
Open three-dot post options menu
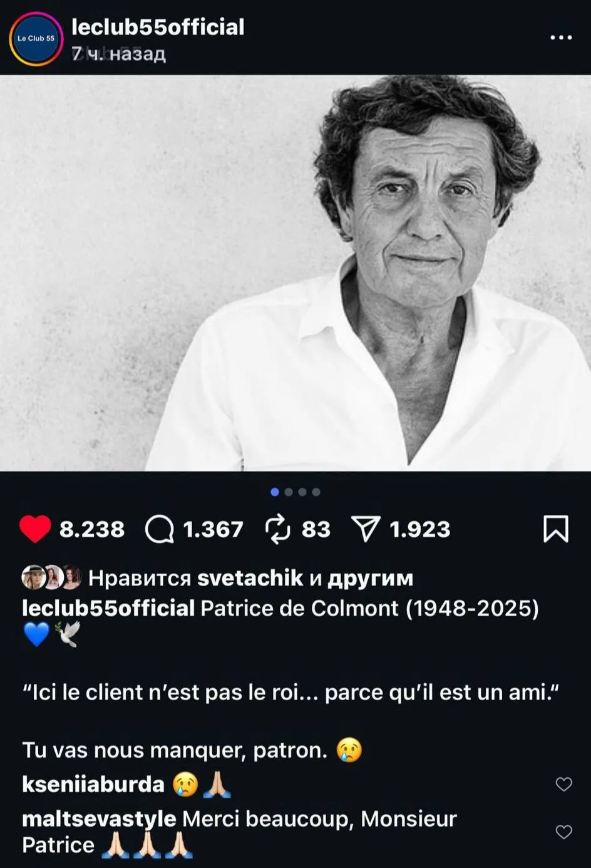[561, 38]
